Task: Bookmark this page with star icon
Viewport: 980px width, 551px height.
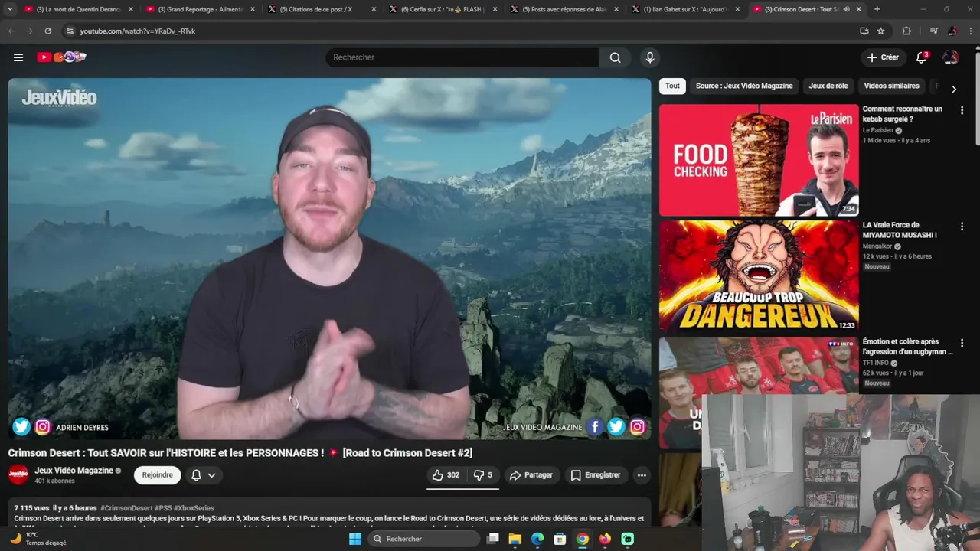Action: tap(880, 31)
